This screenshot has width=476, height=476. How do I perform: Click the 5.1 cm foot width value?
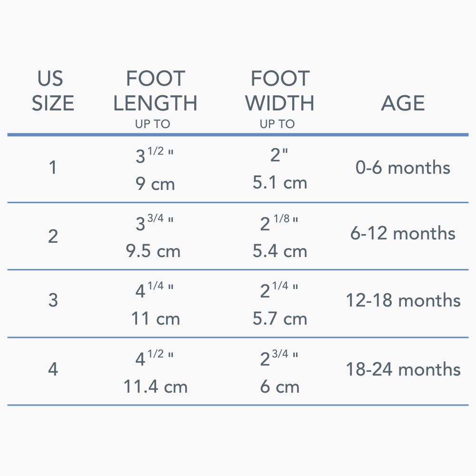(x=280, y=183)
